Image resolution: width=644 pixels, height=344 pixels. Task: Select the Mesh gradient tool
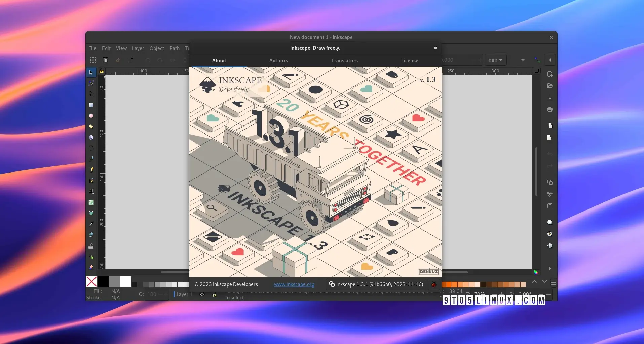click(91, 213)
